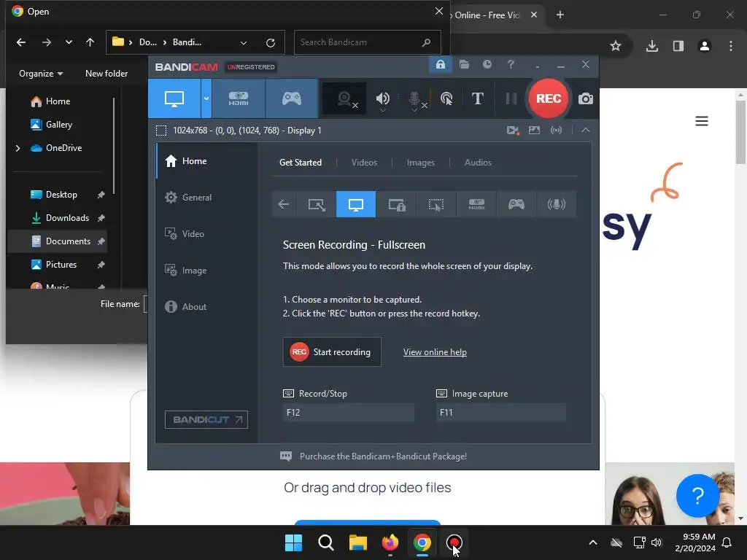The height and width of the screenshot is (560, 747).
Task: Click the text overlay T icon
Action: coord(477,98)
